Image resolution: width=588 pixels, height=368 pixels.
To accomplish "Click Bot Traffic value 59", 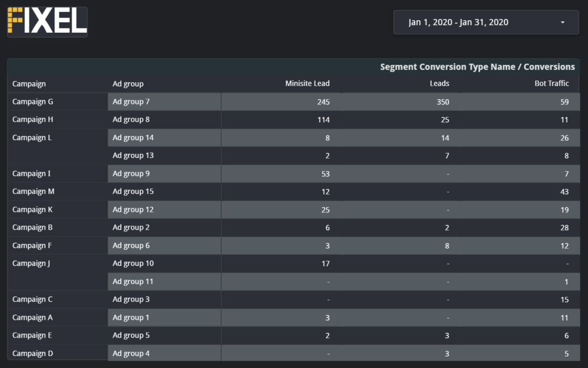I will coord(564,102).
